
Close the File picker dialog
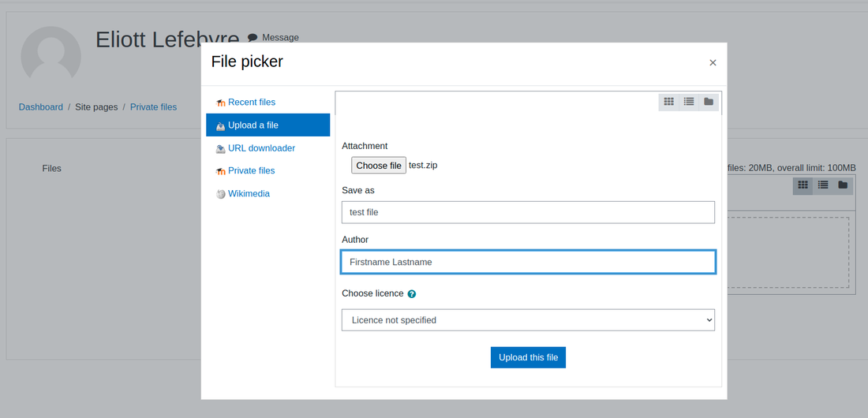point(713,62)
